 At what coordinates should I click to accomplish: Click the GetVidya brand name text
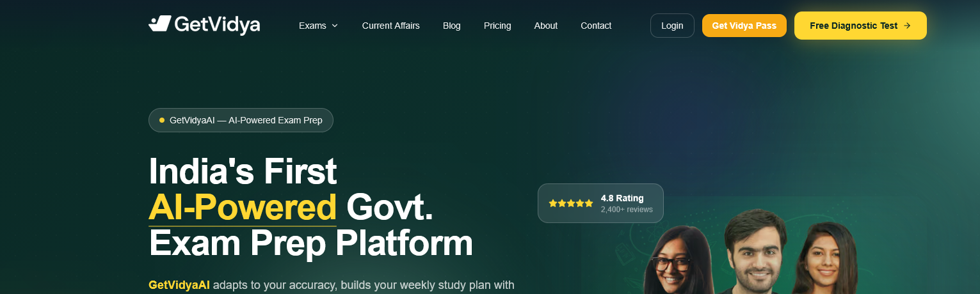(x=217, y=25)
